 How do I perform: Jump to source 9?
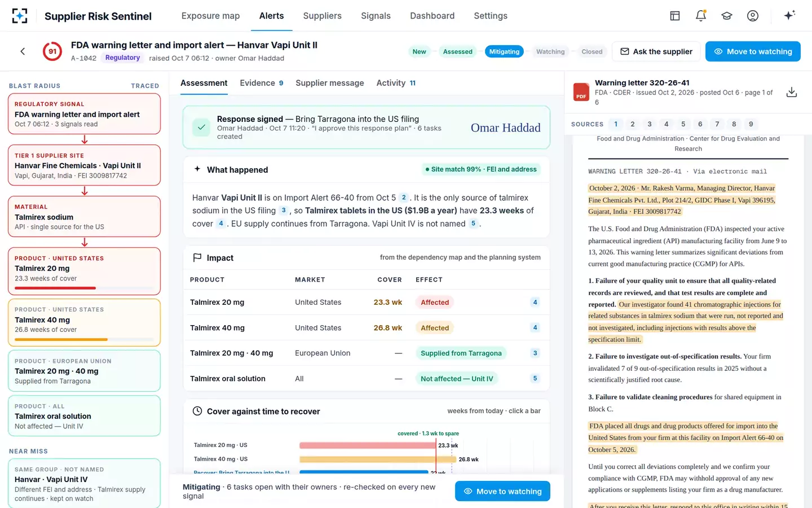point(751,124)
